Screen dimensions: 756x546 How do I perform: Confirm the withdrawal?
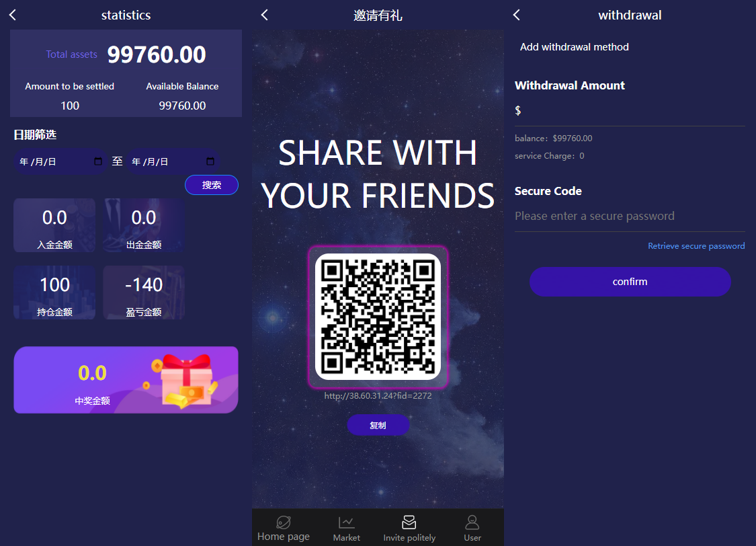coord(630,282)
